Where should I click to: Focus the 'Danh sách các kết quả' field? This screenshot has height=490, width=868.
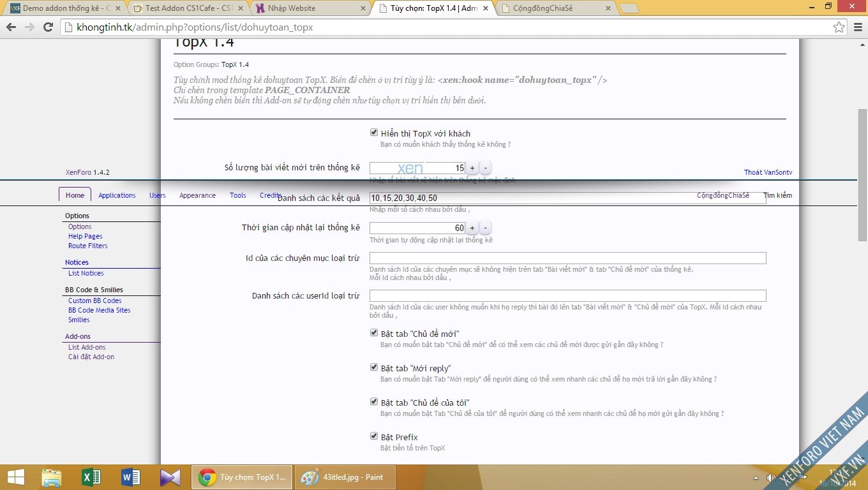pos(567,198)
